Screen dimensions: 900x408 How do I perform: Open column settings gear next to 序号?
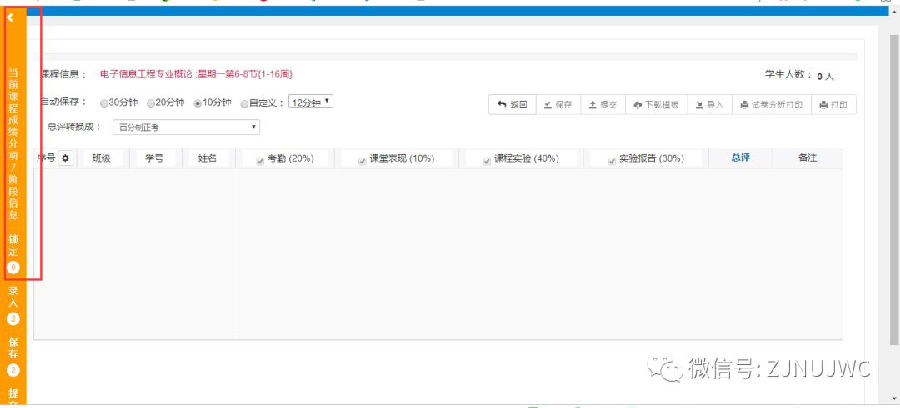67,158
